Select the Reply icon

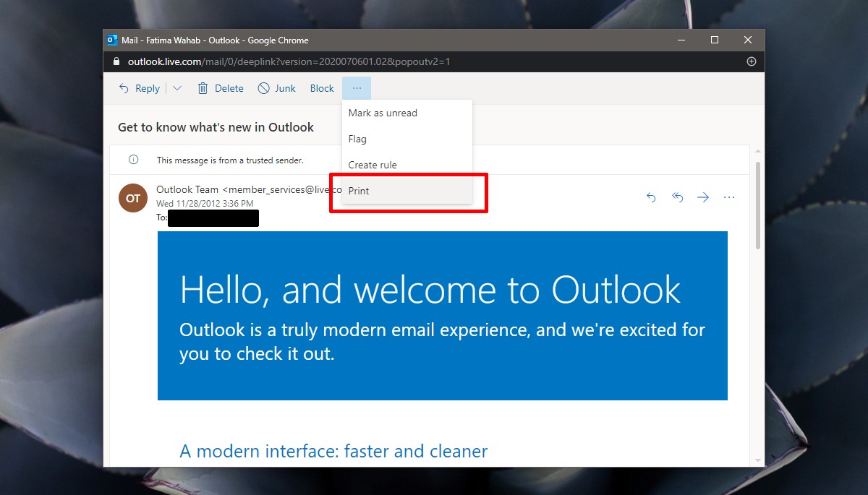pos(124,87)
